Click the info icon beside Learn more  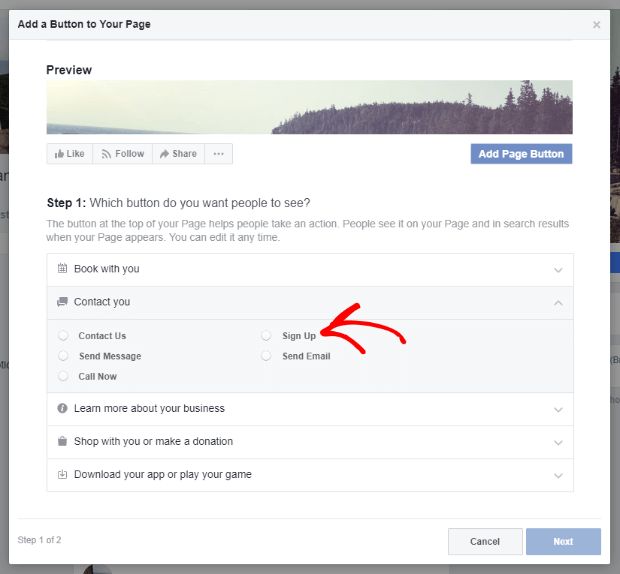coord(62,408)
